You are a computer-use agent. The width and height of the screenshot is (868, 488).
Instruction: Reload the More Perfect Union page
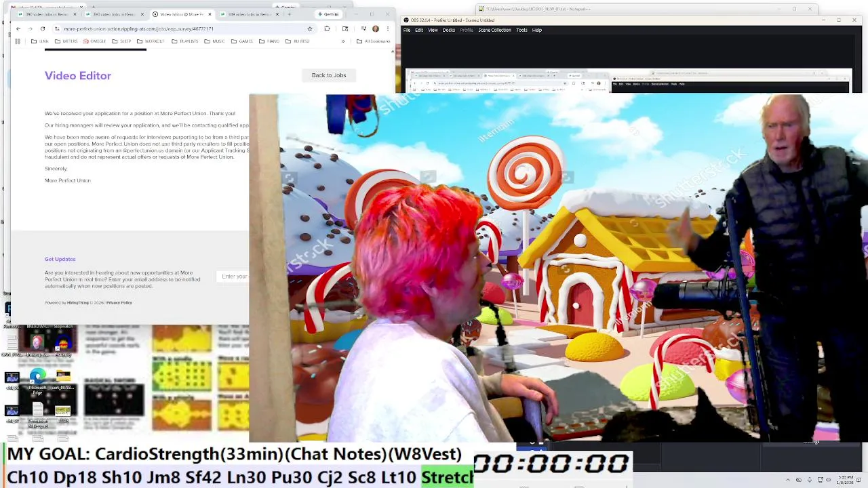(x=43, y=29)
